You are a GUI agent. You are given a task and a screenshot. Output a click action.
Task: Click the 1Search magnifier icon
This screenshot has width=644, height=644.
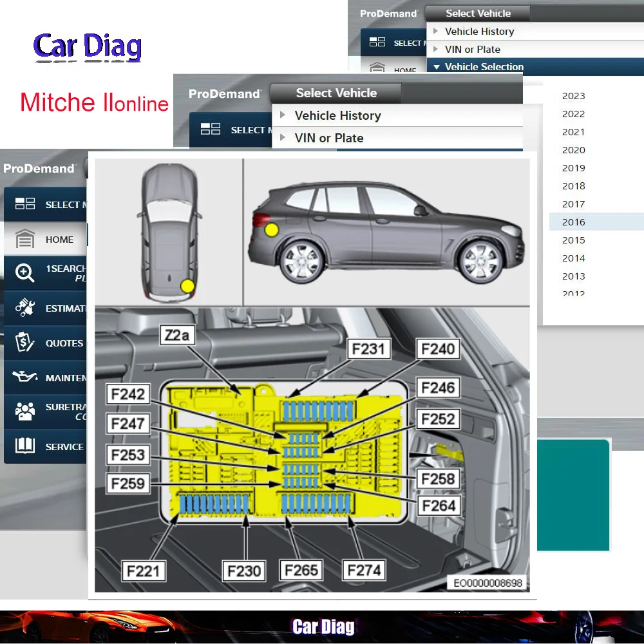click(24, 273)
